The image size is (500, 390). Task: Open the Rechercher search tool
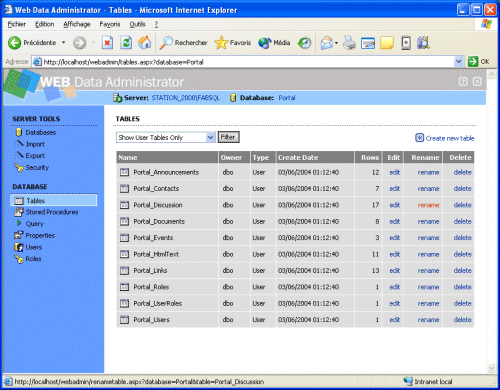point(183,43)
